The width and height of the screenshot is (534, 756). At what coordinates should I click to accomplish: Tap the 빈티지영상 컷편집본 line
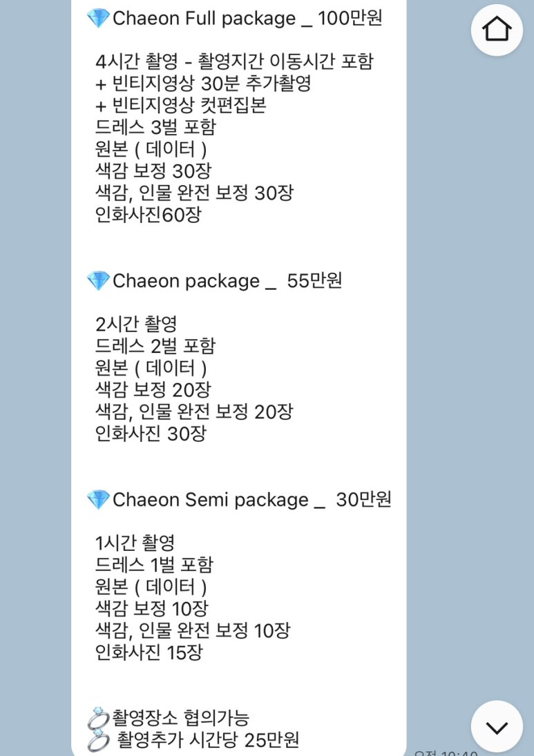(x=181, y=105)
